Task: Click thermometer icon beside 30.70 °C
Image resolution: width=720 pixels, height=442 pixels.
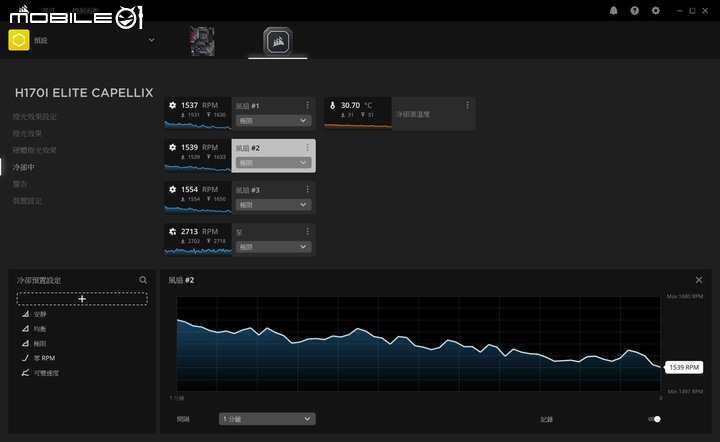Action: tap(332, 105)
